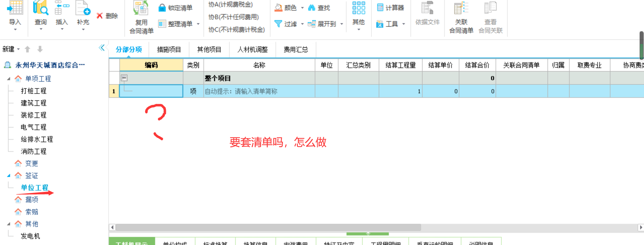Select 电气工程 in the tree

[34, 127]
